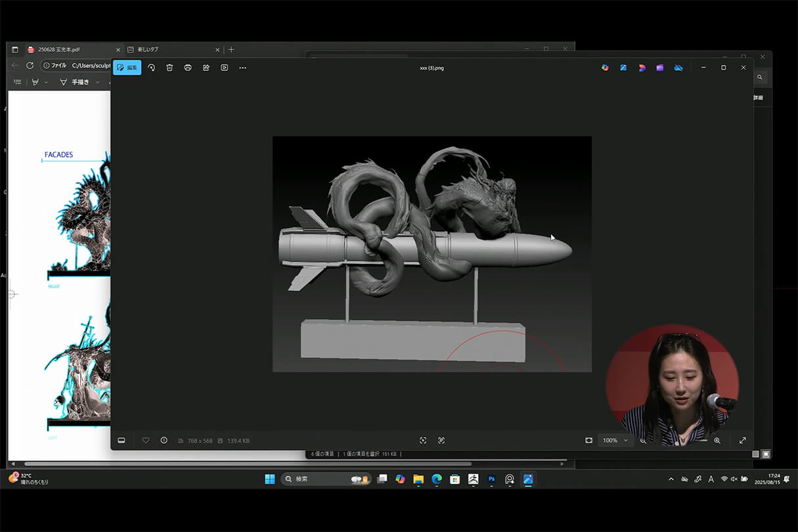Rotate the image with the rotate icon
Image resolution: width=798 pixels, height=532 pixels.
pyautogui.click(x=151, y=68)
